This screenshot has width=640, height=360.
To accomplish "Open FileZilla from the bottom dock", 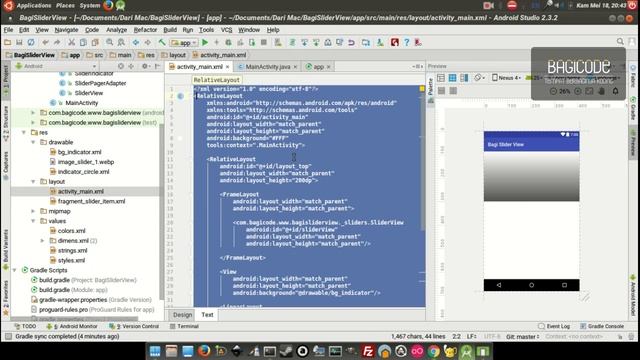I will (368, 351).
